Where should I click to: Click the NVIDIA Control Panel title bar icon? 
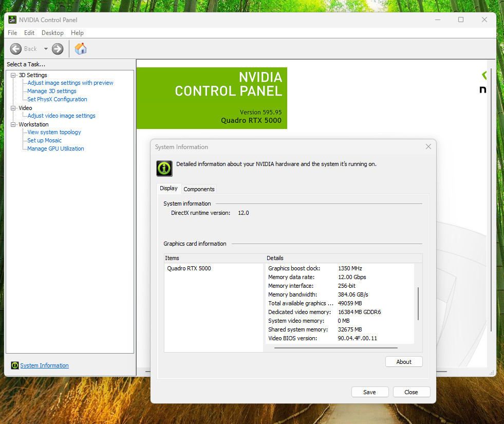pos(12,20)
